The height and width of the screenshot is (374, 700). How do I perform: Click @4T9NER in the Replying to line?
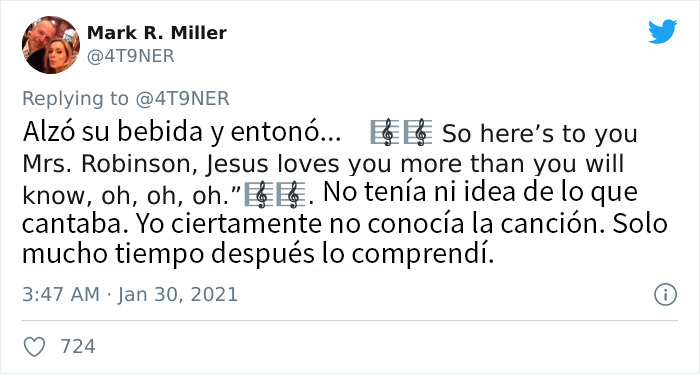pyautogui.click(x=182, y=99)
